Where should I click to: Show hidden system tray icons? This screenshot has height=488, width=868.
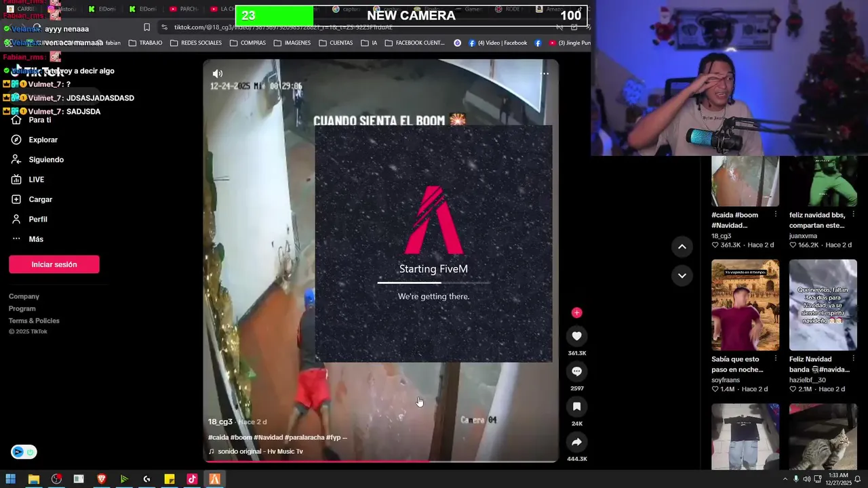pyautogui.click(x=785, y=479)
